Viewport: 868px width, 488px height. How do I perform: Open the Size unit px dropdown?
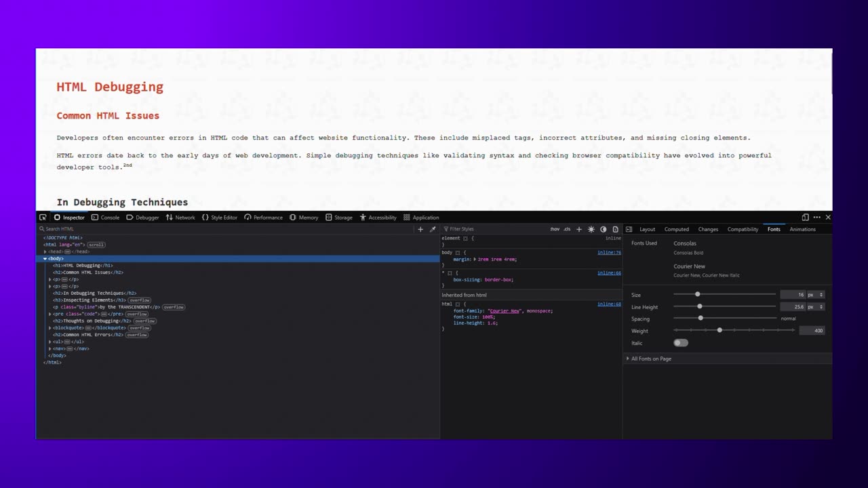pyautogui.click(x=816, y=295)
